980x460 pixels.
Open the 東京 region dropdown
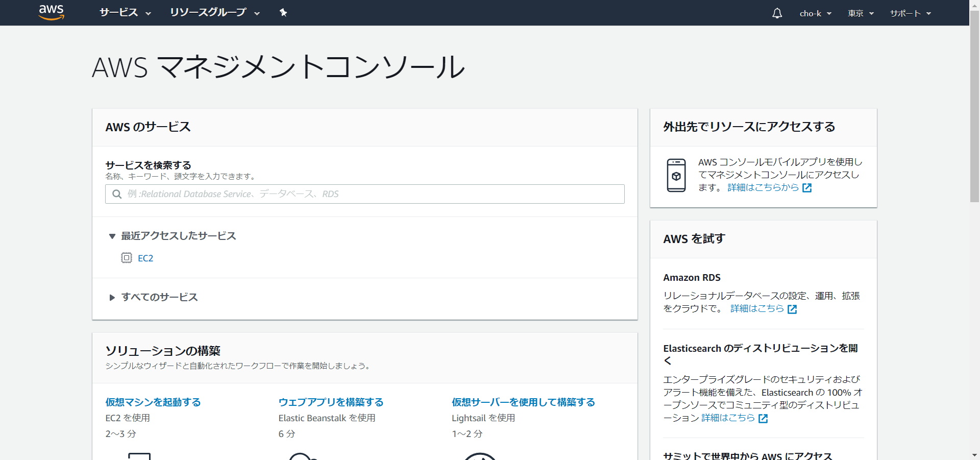point(861,13)
